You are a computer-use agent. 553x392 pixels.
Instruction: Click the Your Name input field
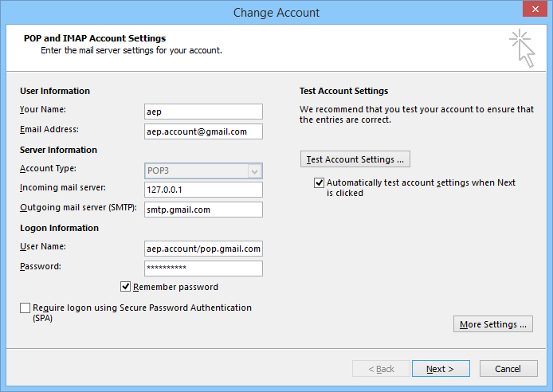coord(203,112)
